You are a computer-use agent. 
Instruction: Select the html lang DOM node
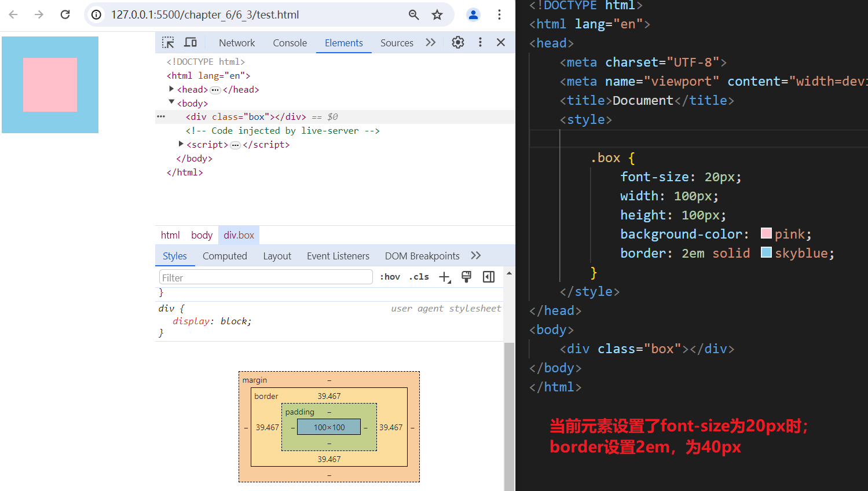tap(208, 75)
